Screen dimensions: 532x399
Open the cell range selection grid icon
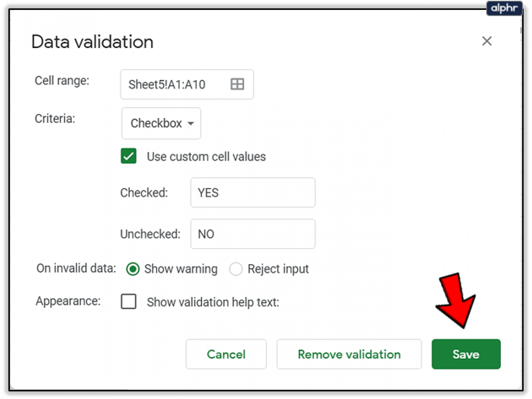point(237,84)
